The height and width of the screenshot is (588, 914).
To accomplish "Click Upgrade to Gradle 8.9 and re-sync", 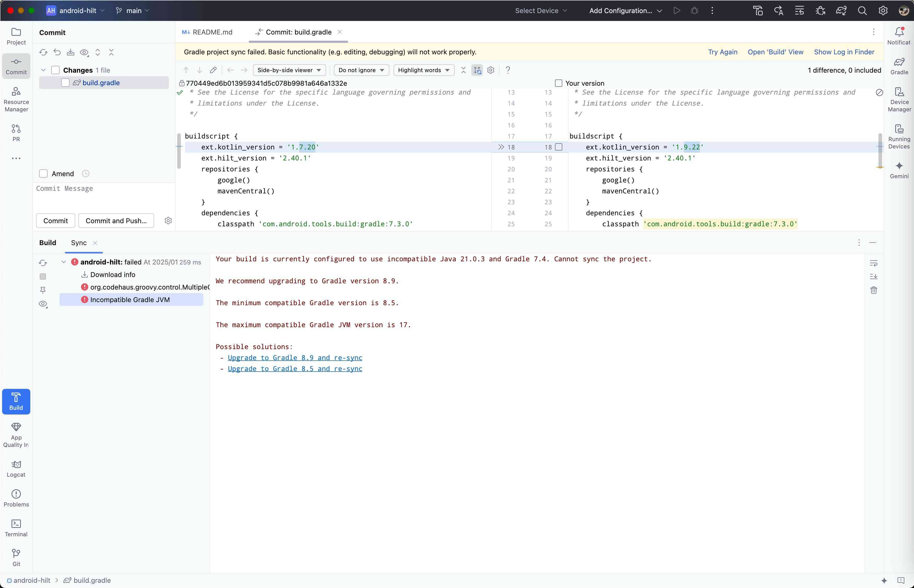I will click(x=295, y=358).
